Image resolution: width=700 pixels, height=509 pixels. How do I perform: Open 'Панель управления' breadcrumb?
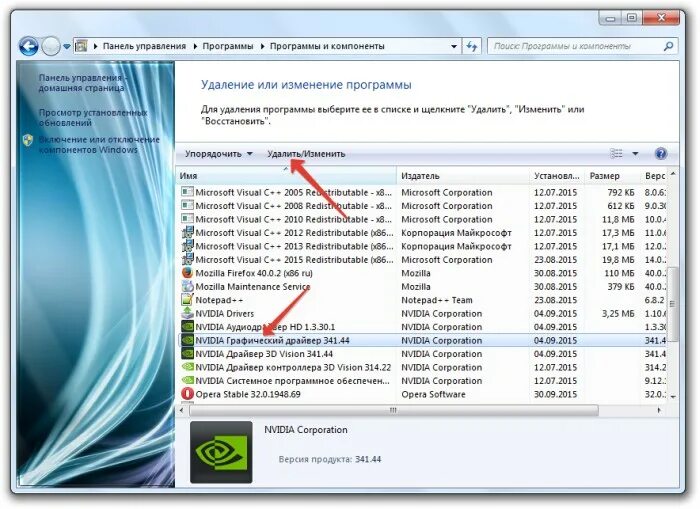[144, 46]
